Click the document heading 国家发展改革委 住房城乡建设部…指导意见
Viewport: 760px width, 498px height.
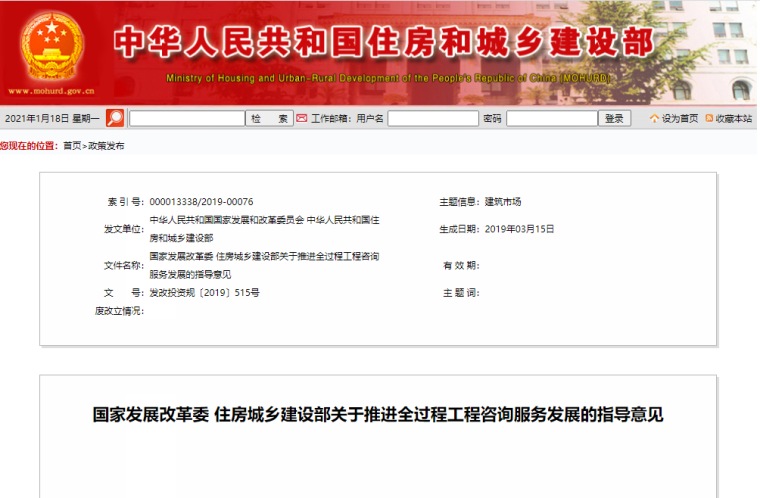[378, 414]
